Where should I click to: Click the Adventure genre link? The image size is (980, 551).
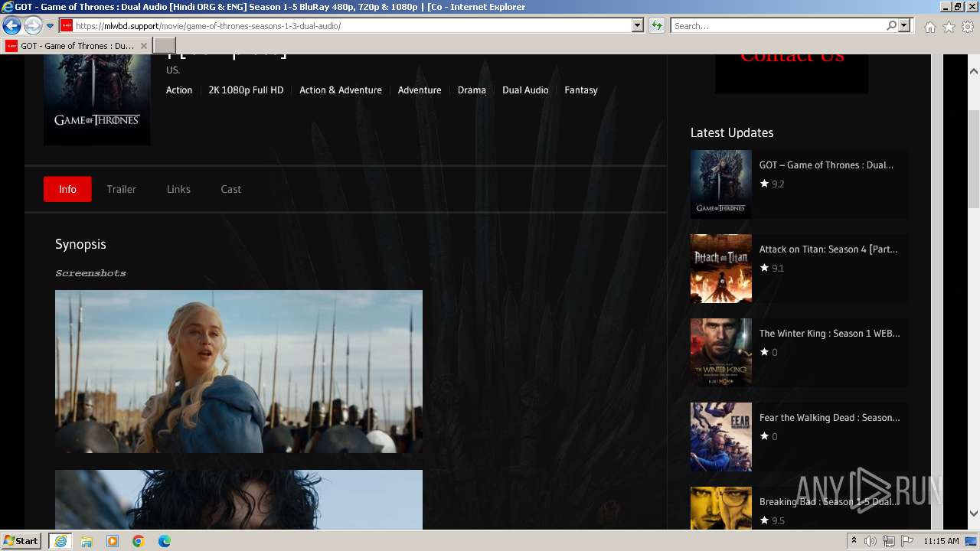420,90
